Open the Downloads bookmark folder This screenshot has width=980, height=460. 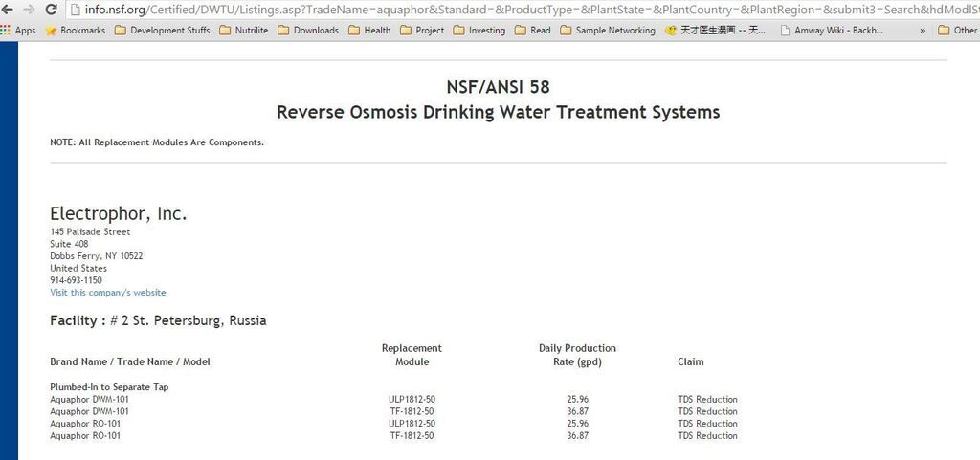308,30
